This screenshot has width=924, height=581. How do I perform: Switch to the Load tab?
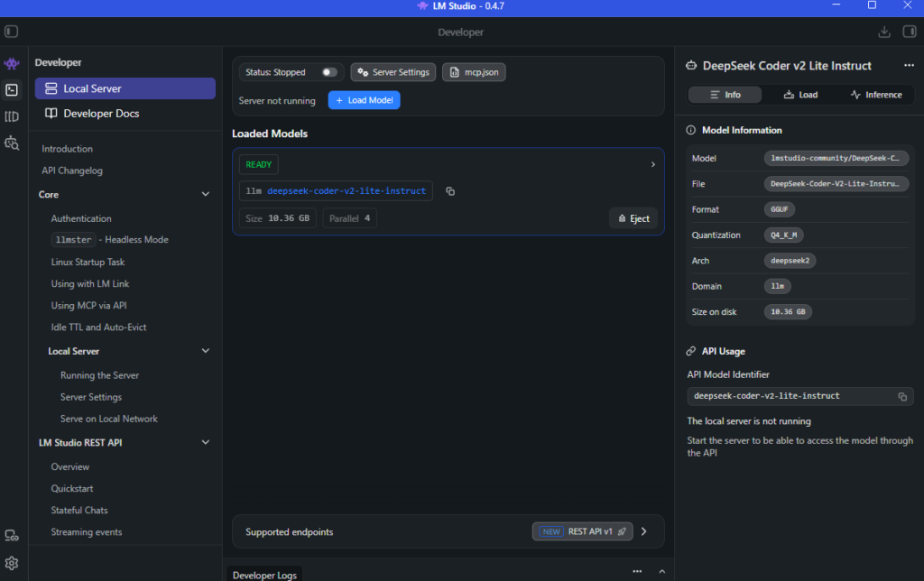coord(800,95)
